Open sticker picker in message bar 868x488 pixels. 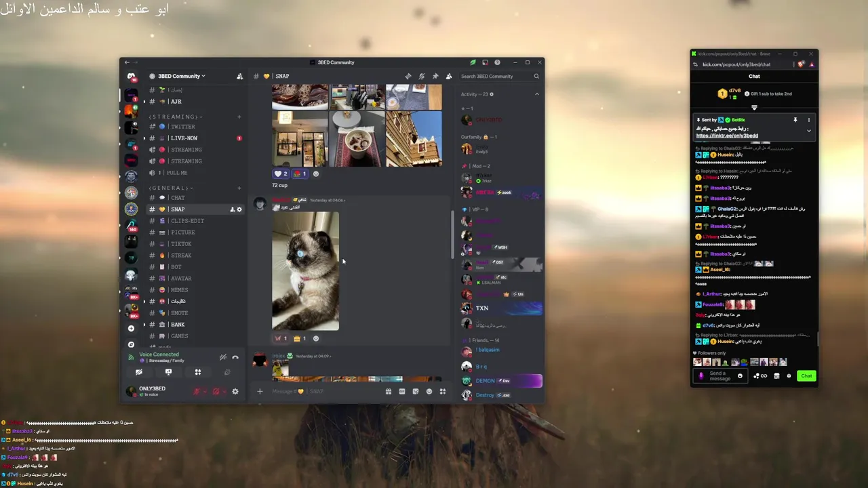tap(415, 391)
